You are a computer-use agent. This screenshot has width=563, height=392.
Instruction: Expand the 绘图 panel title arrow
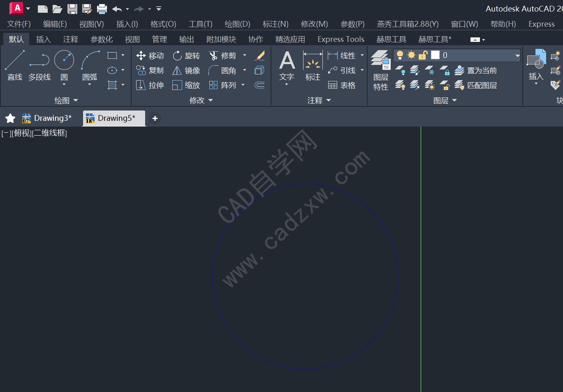click(75, 100)
